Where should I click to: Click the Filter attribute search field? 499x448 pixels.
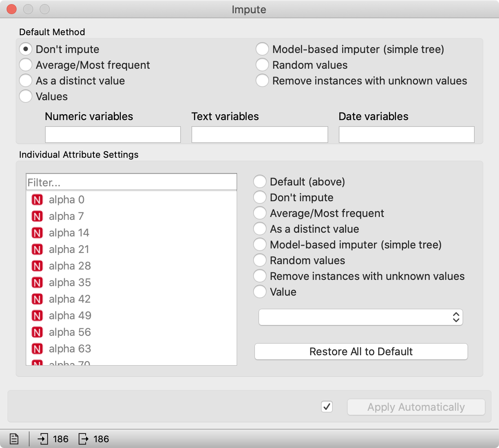coord(131,181)
